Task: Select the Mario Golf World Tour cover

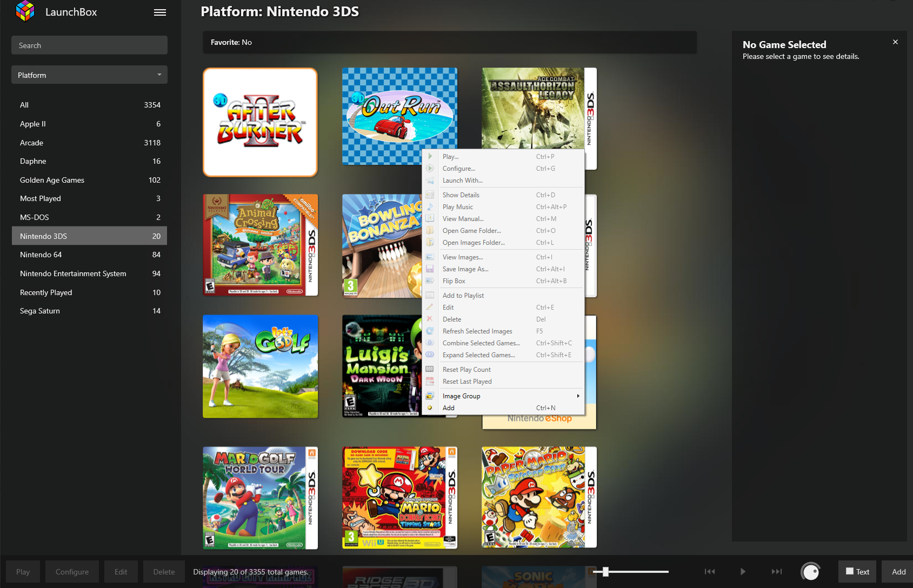Action: point(260,498)
